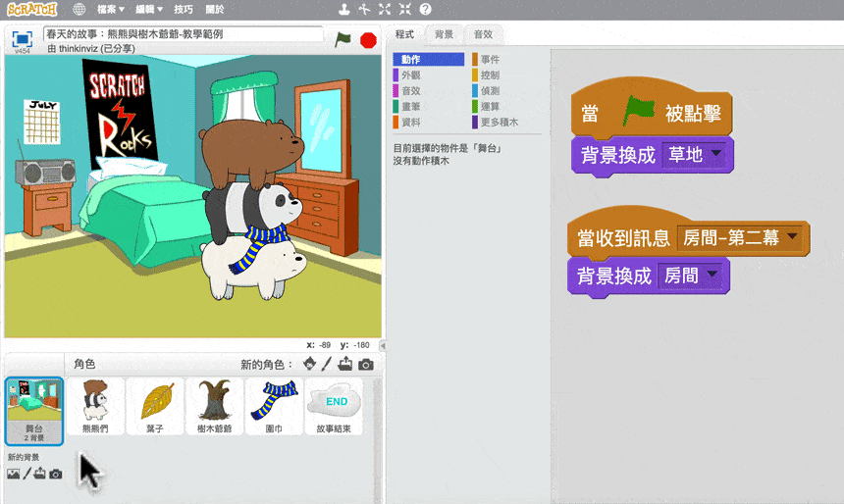
Task: Click the block help question mark icon
Action: (x=425, y=9)
